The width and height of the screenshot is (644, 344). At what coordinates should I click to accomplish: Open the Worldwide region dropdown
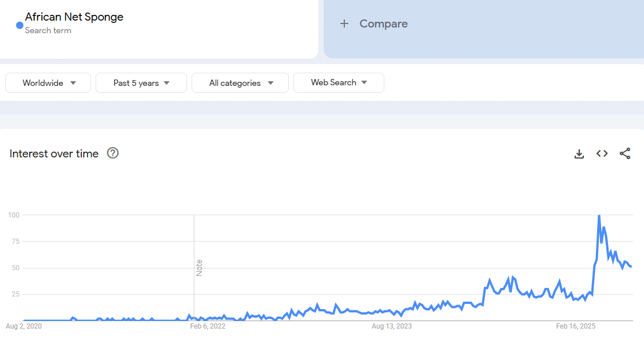point(48,83)
